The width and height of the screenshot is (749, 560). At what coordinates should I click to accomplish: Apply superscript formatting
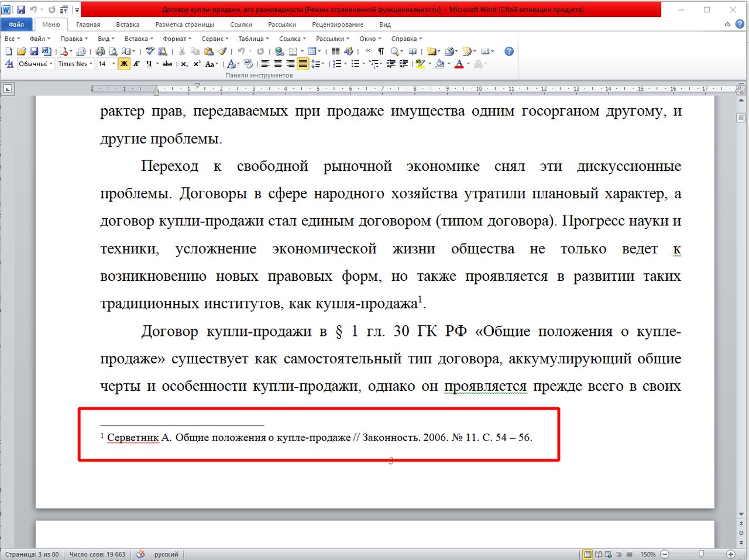[x=197, y=64]
